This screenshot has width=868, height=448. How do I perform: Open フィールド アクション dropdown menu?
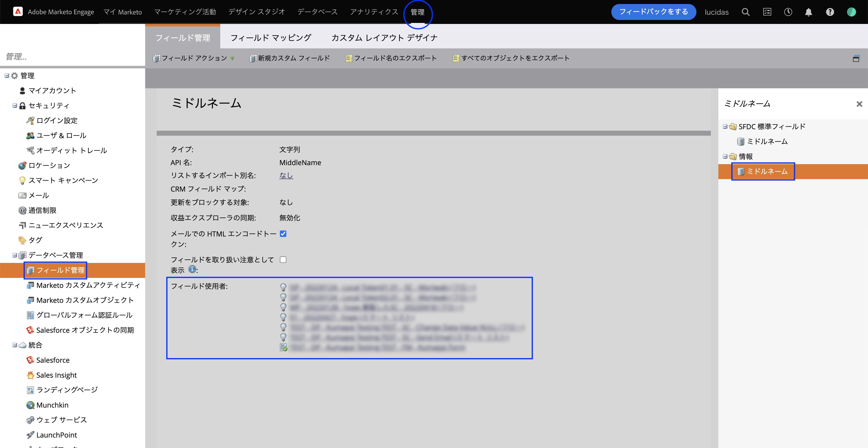click(194, 58)
